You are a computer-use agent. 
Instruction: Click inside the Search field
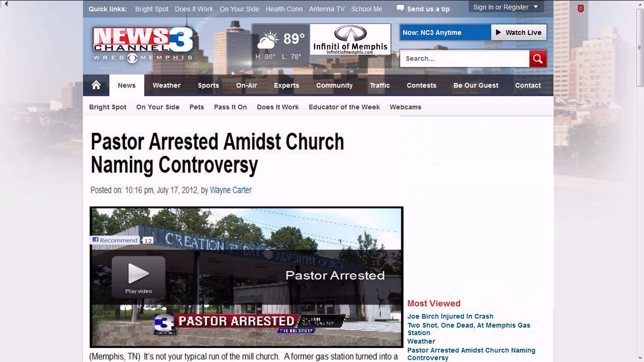[x=464, y=58]
